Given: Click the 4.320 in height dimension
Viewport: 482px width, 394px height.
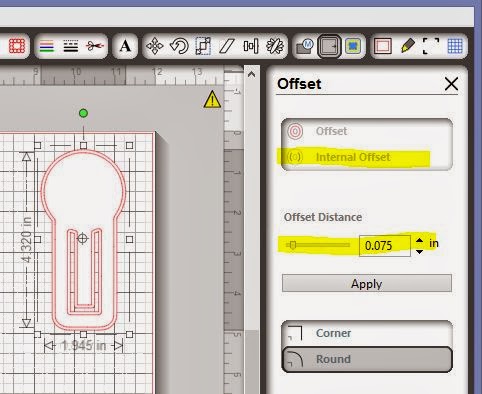Looking at the screenshot, I should click(x=27, y=239).
